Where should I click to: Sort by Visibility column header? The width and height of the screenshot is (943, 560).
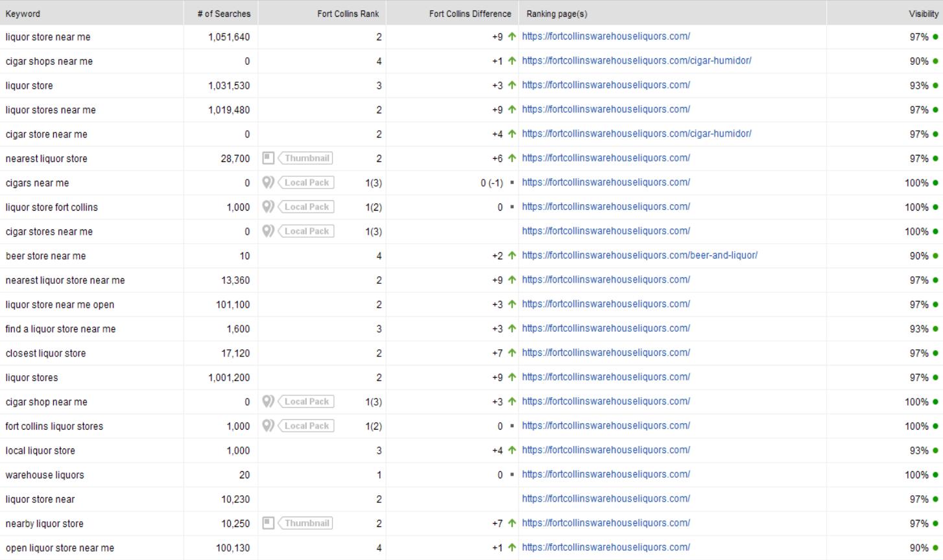924,14
